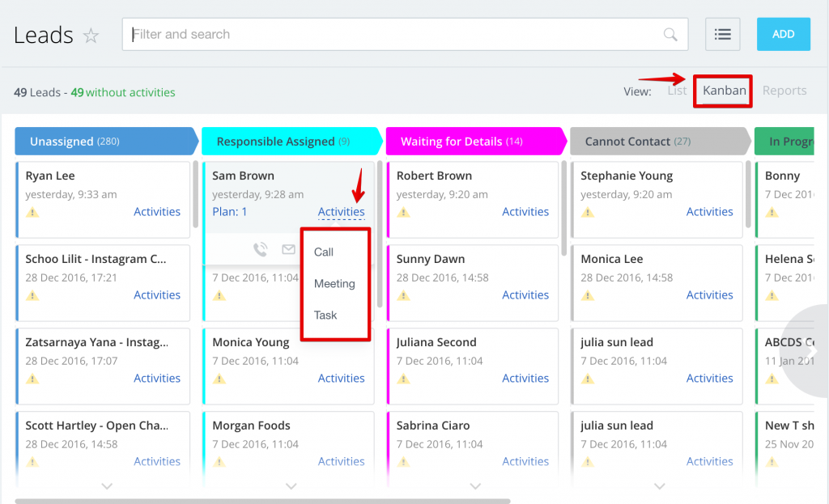
Task: Click the magnifier search icon
Action: point(670,34)
